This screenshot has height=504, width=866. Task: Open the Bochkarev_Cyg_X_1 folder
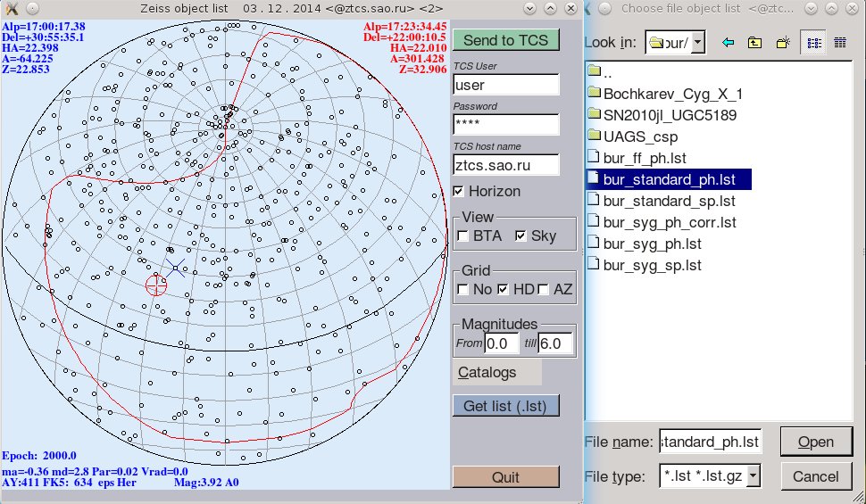(x=665, y=94)
